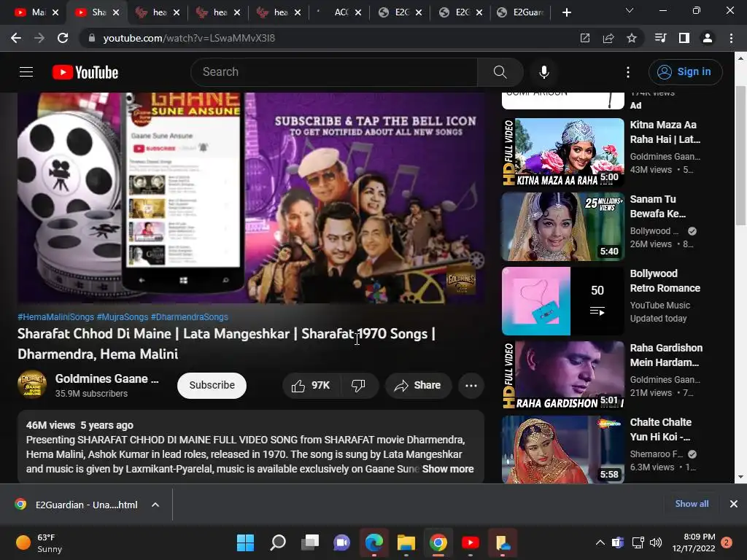Image resolution: width=747 pixels, height=560 pixels.
Task: Open Chrome three-dot menu
Action: (731, 38)
